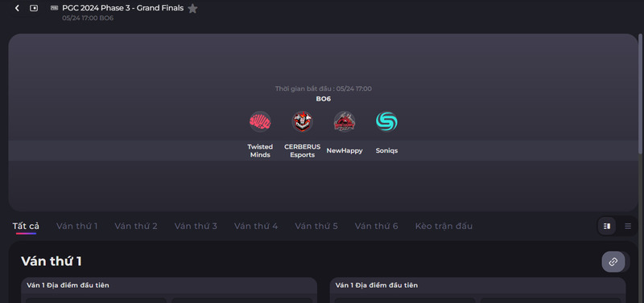Select the CERBERUS Esports team logo

pyautogui.click(x=303, y=122)
